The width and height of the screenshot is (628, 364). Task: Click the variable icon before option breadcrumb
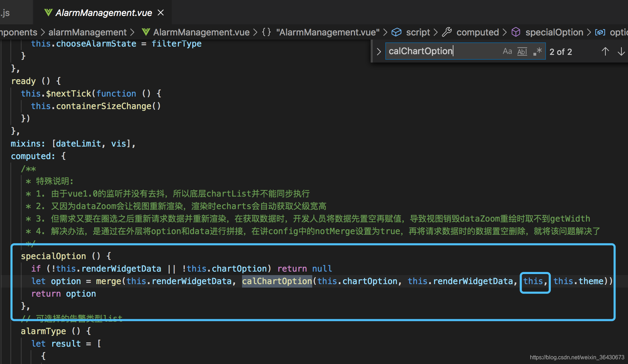coord(600,32)
